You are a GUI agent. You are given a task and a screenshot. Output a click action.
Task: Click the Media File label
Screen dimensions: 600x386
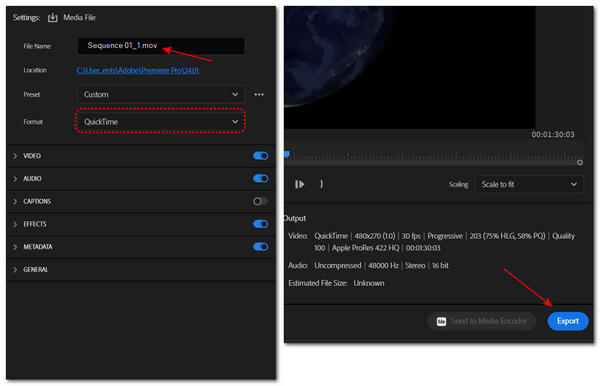pos(79,18)
